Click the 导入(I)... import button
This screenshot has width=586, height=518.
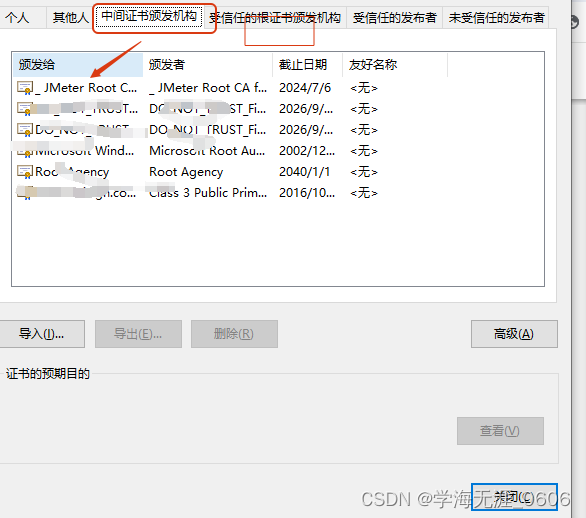pos(42,334)
